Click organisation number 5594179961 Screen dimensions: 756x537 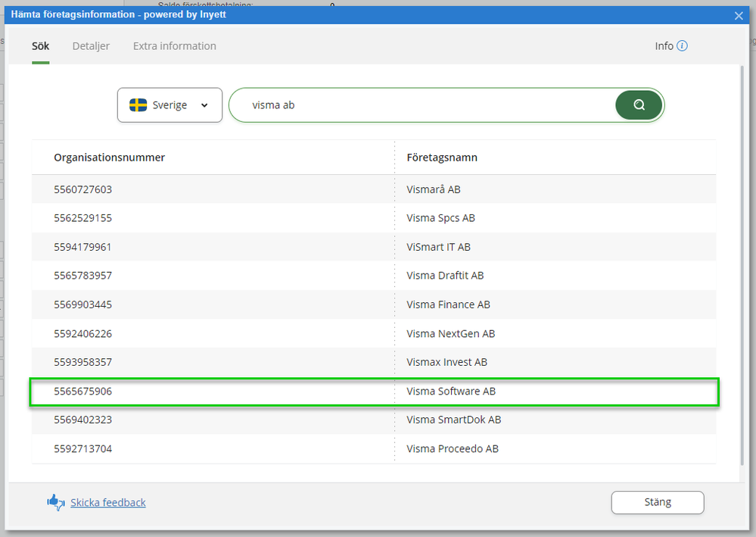tap(83, 247)
